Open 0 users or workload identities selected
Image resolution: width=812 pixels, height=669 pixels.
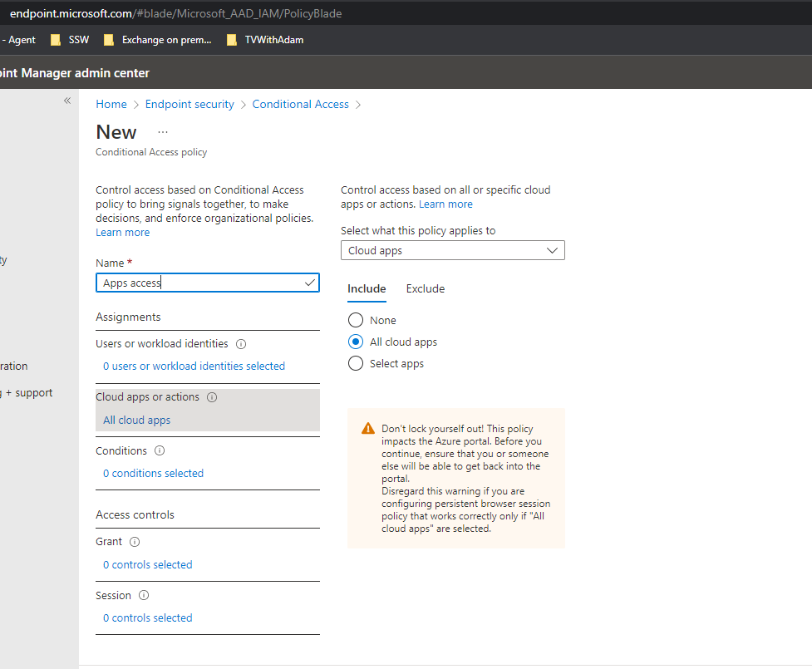tap(194, 366)
